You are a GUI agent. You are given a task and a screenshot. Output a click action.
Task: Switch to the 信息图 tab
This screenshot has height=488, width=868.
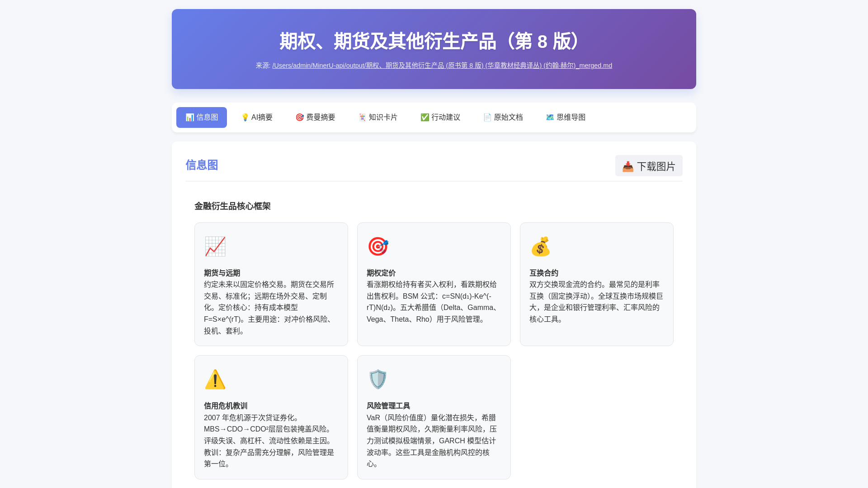(202, 117)
